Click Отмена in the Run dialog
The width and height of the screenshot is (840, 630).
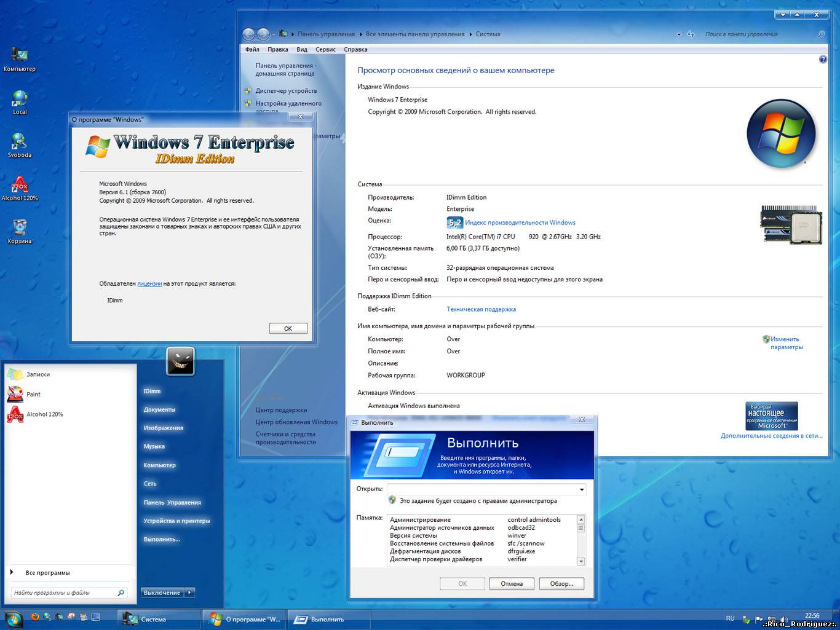(512, 583)
